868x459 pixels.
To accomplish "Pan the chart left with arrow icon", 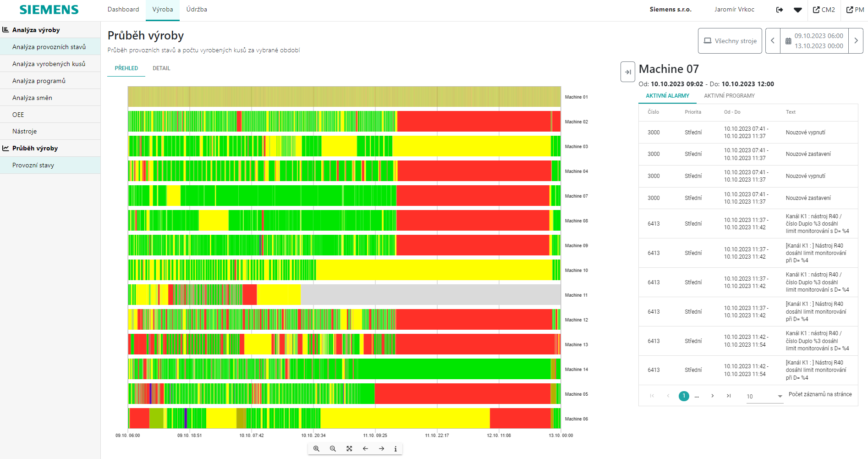I will 365,448.
